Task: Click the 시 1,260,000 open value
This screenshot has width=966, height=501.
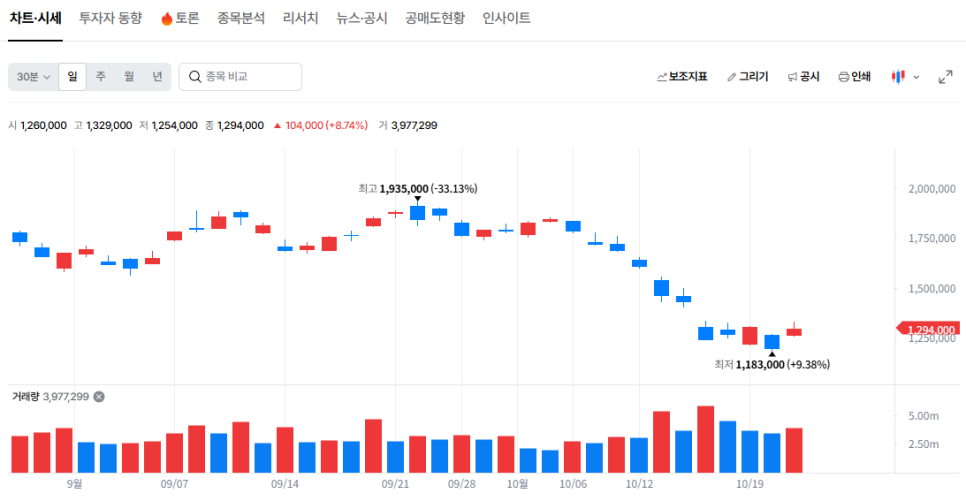Action: click(x=38, y=126)
